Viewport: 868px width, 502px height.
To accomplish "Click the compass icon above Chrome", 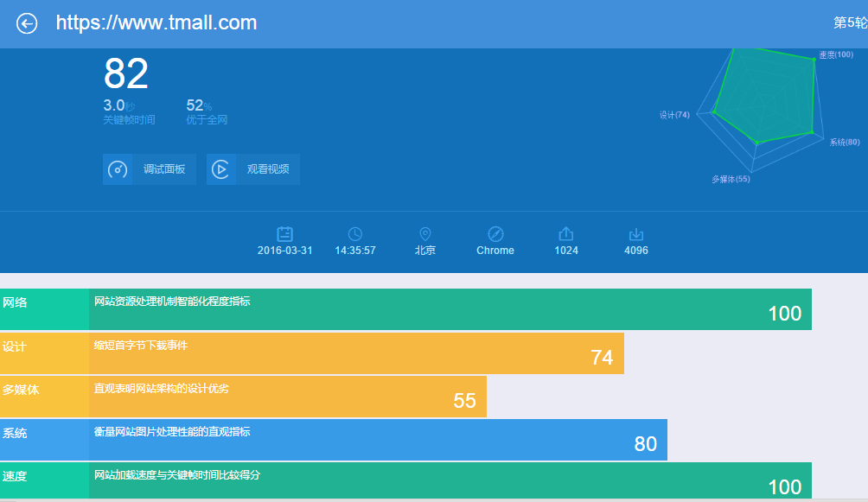I will pos(495,234).
